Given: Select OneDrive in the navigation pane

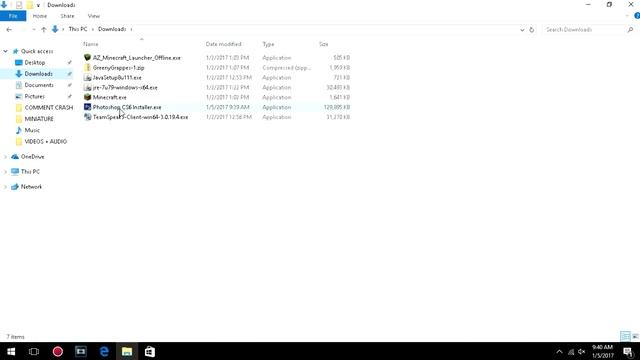Looking at the screenshot, I should pos(32,157).
